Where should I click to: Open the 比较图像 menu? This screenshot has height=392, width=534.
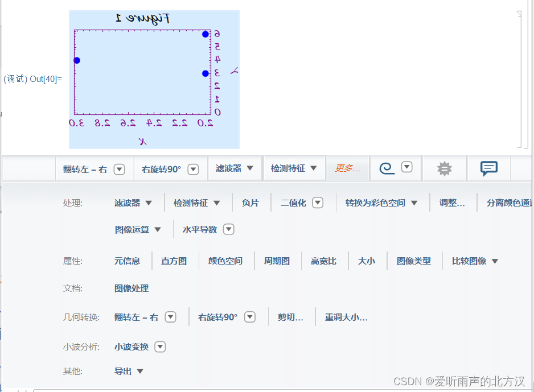[475, 261]
